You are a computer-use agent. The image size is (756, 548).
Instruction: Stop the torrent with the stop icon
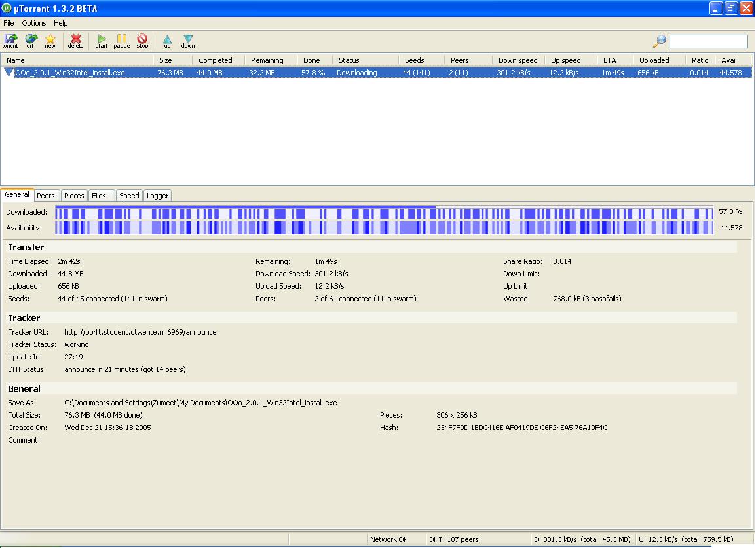pyautogui.click(x=142, y=41)
